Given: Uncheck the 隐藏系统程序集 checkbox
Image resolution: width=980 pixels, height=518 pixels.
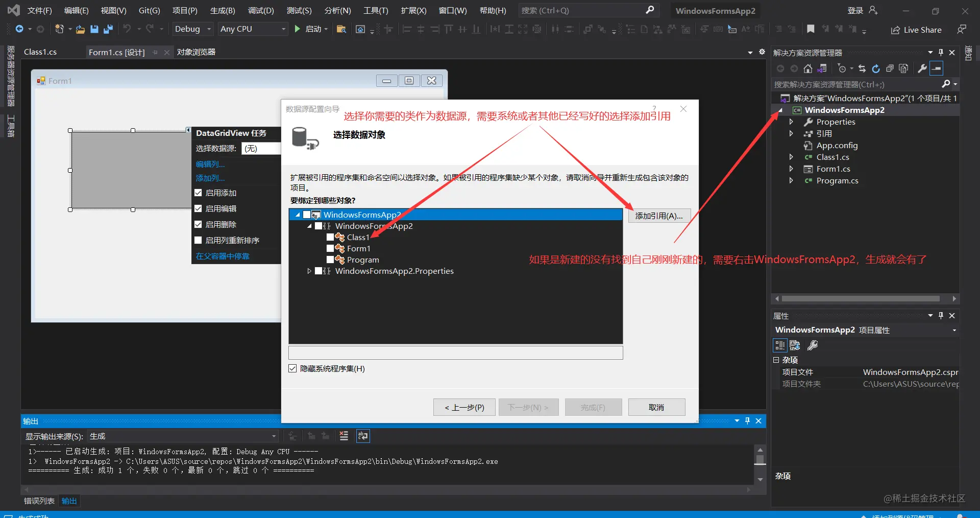Looking at the screenshot, I should tap(292, 368).
